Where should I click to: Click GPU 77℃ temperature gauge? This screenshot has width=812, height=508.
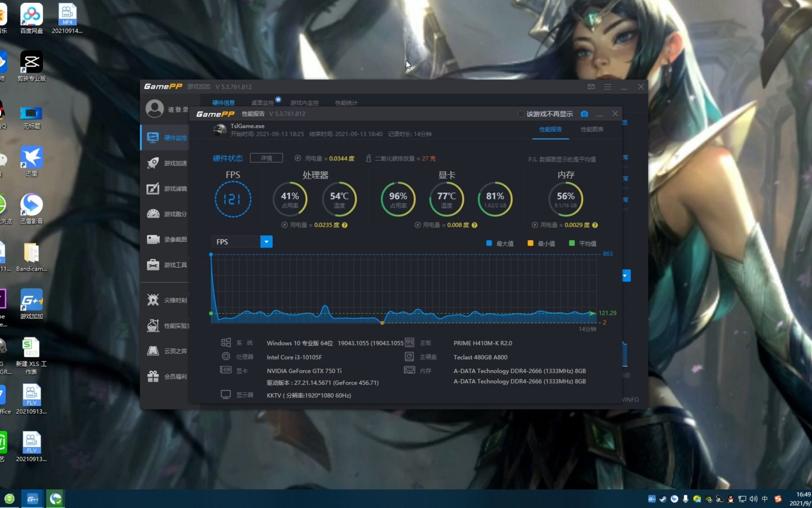[x=446, y=199]
